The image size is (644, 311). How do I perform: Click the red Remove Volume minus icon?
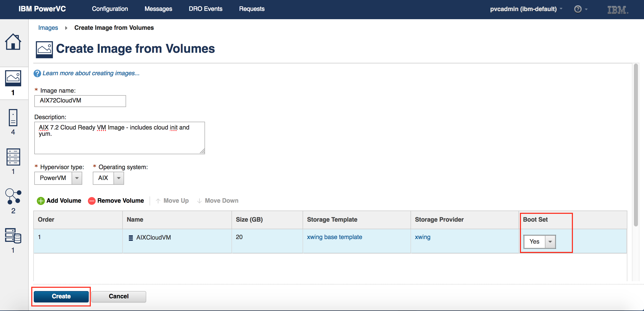click(92, 201)
